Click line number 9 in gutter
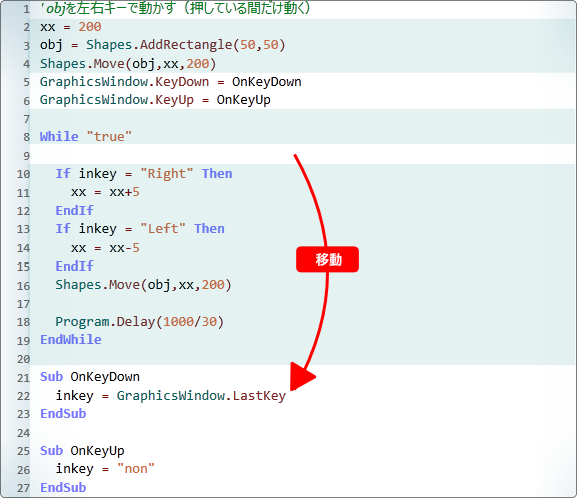This screenshot has width=577, height=498. point(26,156)
